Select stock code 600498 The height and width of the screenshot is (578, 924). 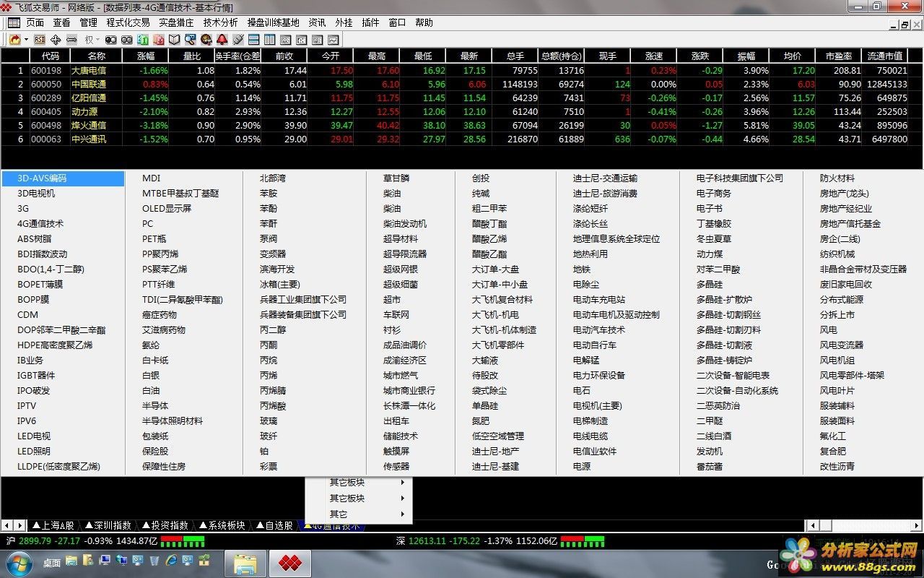pyautogui.click(x=46, y=125)
